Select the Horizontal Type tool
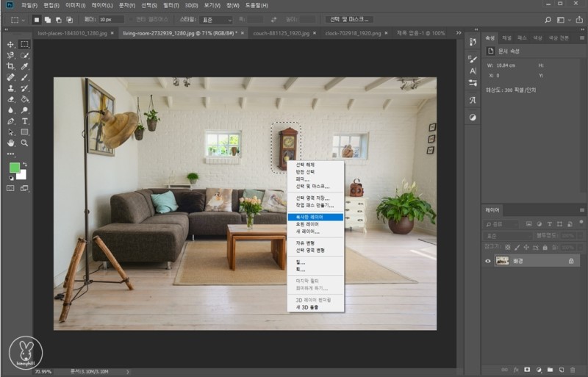Screen dimensions: 588x377 pos(24,121)
